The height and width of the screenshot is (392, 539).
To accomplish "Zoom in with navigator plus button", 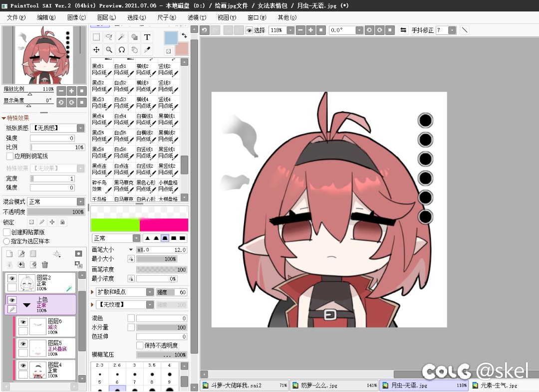I will [71, 91].
